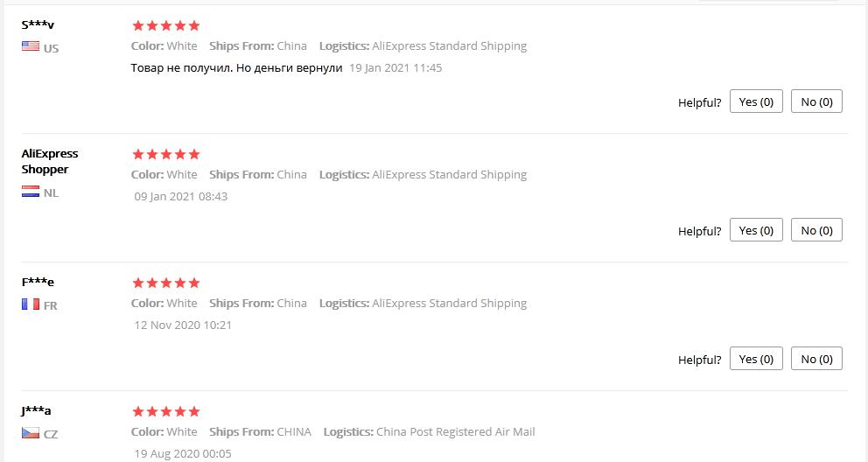Mark S***v's review as helpful with Yes

pos(756,101)
